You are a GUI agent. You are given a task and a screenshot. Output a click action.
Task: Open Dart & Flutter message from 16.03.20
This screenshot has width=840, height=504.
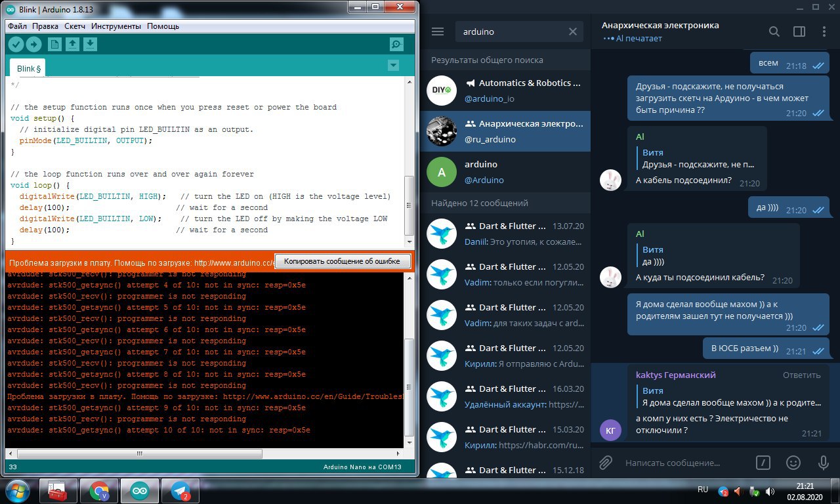[506, 396]
